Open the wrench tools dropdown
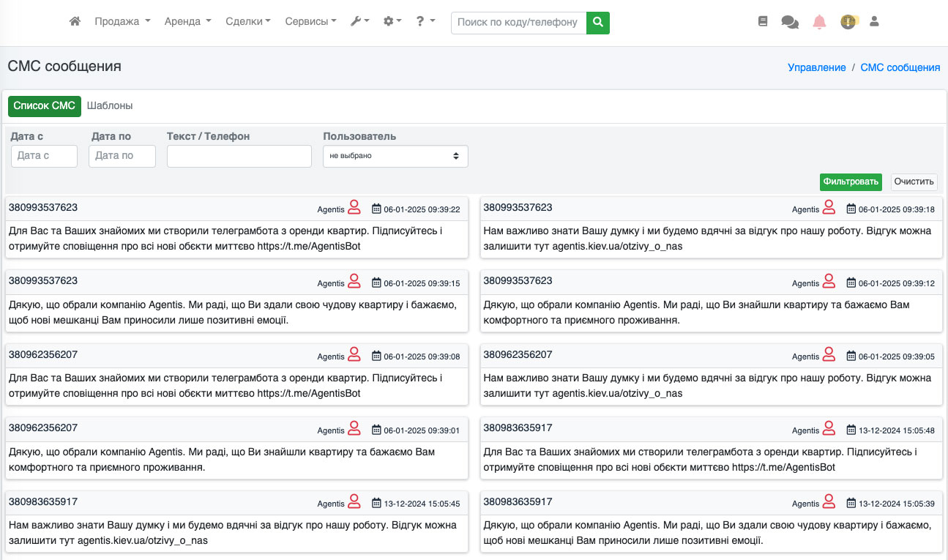Image resolution: width=948 pixels, height=560 pixels. coord(359,22)
